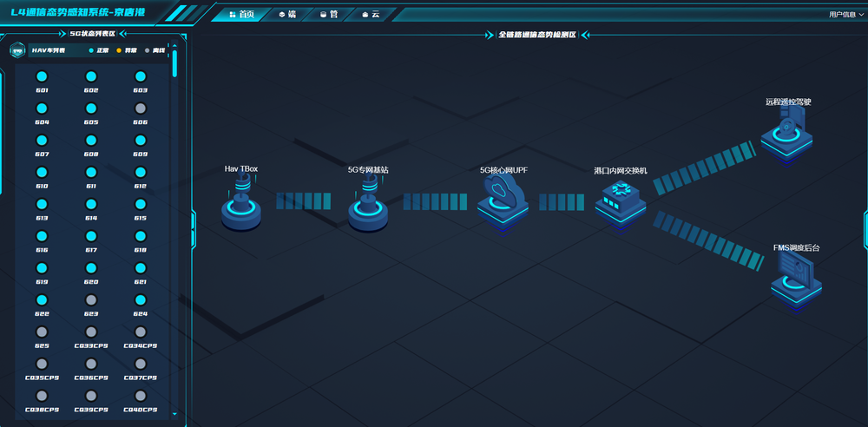Click the 620 vehicle label
Screen dimensions: 868x427
91,282
